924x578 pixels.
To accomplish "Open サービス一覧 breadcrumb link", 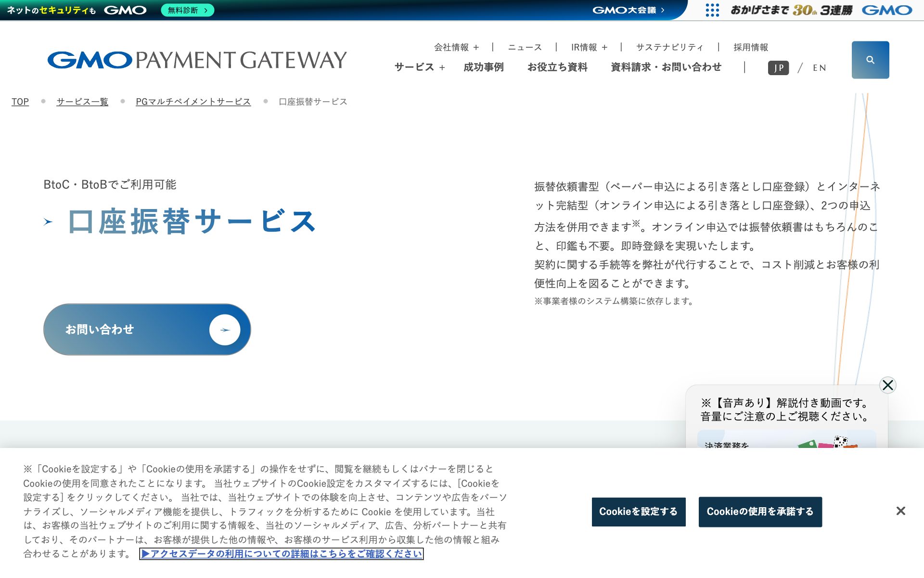I will pyautogui.click(x=82, y=102).
